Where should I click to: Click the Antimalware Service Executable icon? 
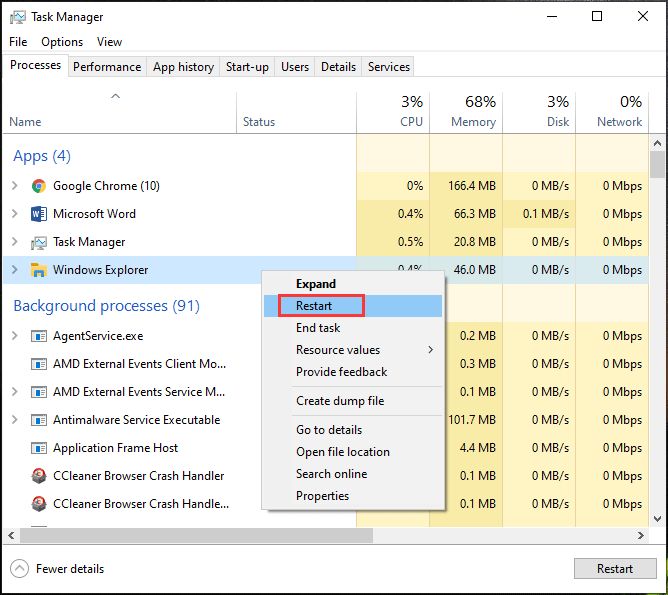click(39, 420)
